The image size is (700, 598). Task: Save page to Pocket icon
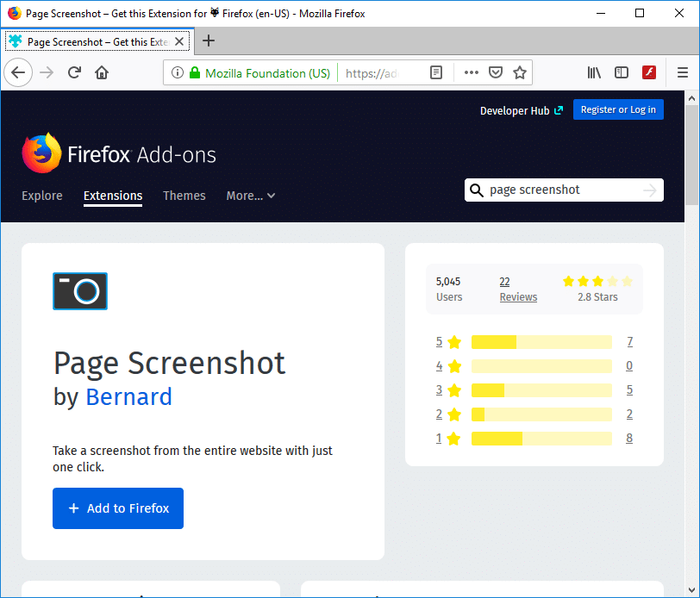[496, 73]
